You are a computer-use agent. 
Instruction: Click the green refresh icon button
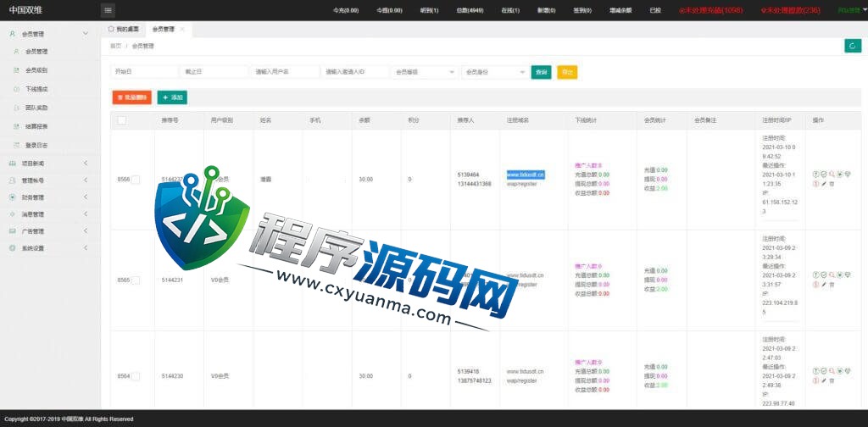853,46
